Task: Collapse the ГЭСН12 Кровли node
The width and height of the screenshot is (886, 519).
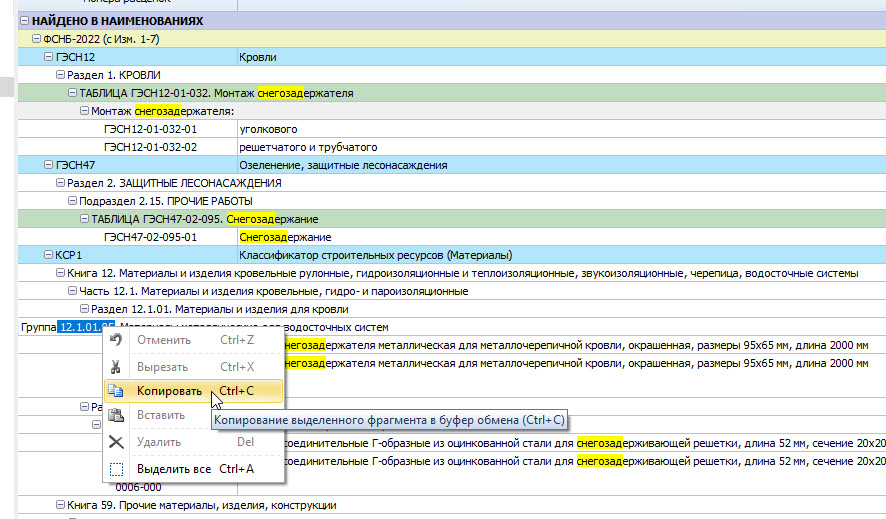Action: [x=48, y=57]
